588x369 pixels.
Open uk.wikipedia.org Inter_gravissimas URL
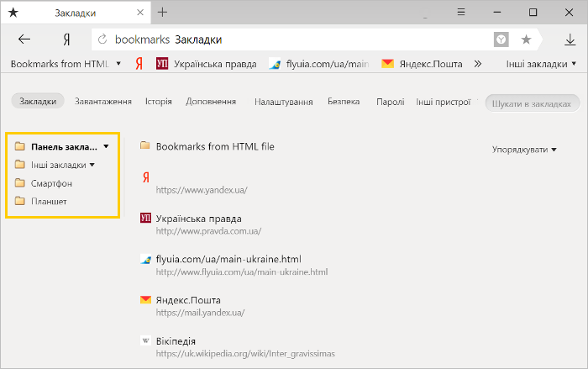pos(245,354)
